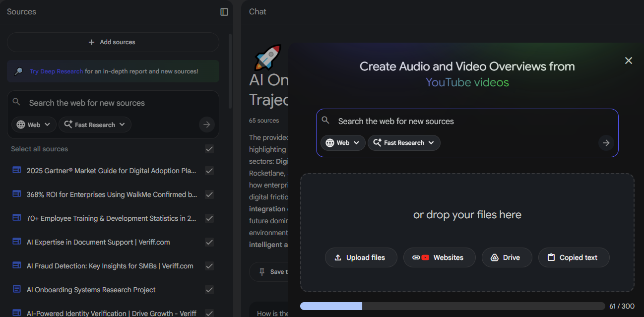Toggle the Select all sources checkbox
This screenshot has width=644, height=317.
click(x=209, y=149)
